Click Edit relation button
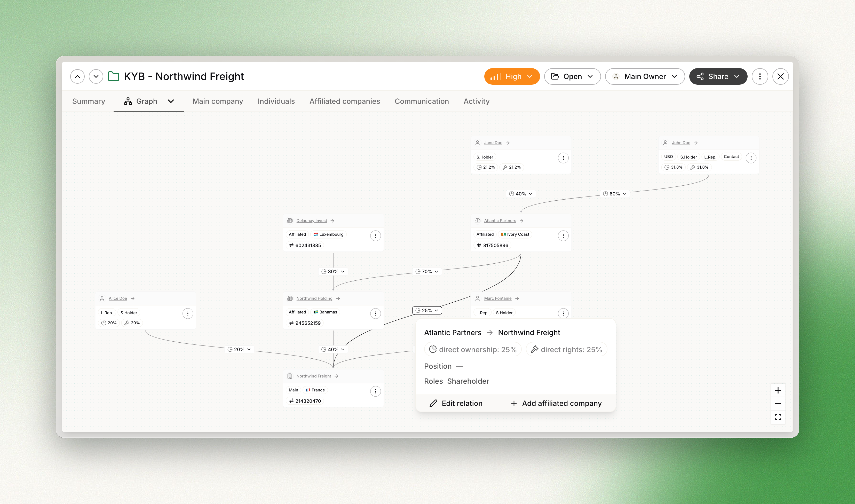The width and height of the screenshot is (855, 504). pyautogui.click(x=456, y=404)
